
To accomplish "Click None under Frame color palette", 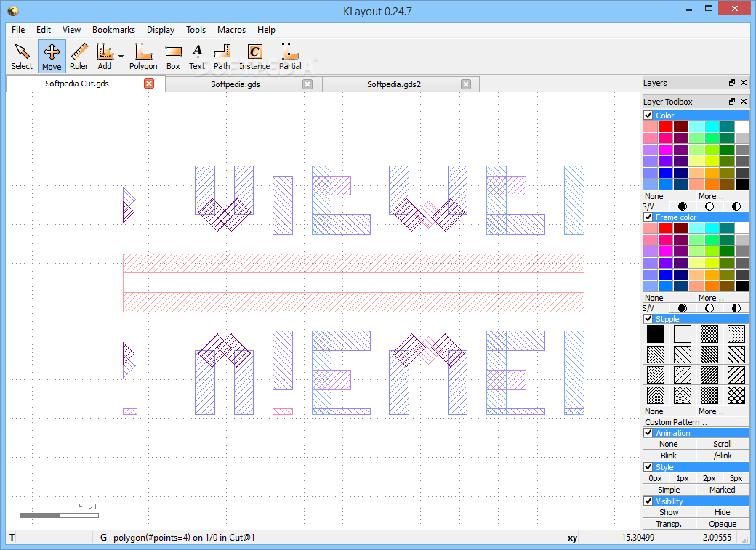I will coord(669,298).
